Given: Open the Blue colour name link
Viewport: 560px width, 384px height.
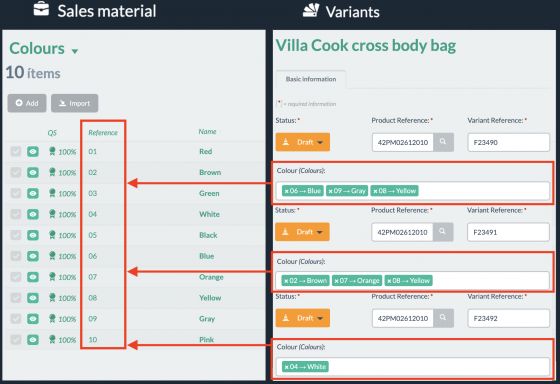Looking at the screenshot, I should point(206,256).
